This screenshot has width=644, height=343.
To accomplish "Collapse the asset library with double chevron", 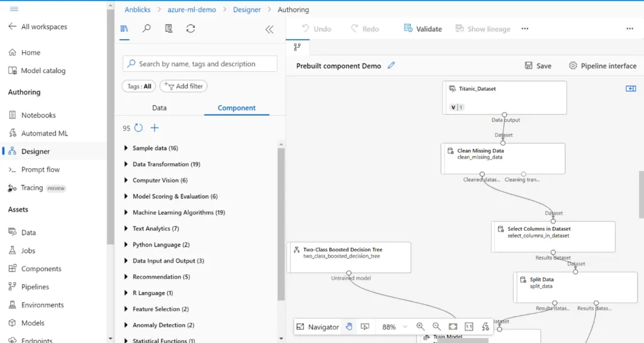I will [x=269, y=29].
